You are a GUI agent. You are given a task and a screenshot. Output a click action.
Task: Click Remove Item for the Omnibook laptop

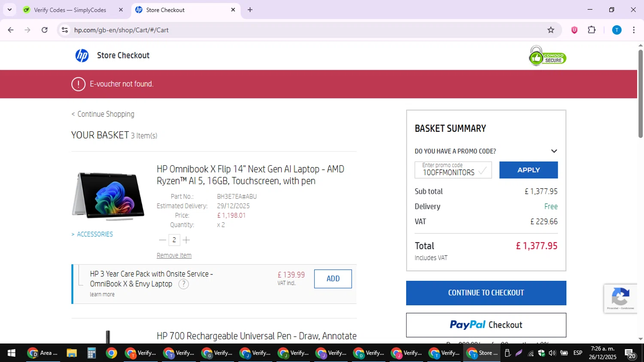point(174,256)
